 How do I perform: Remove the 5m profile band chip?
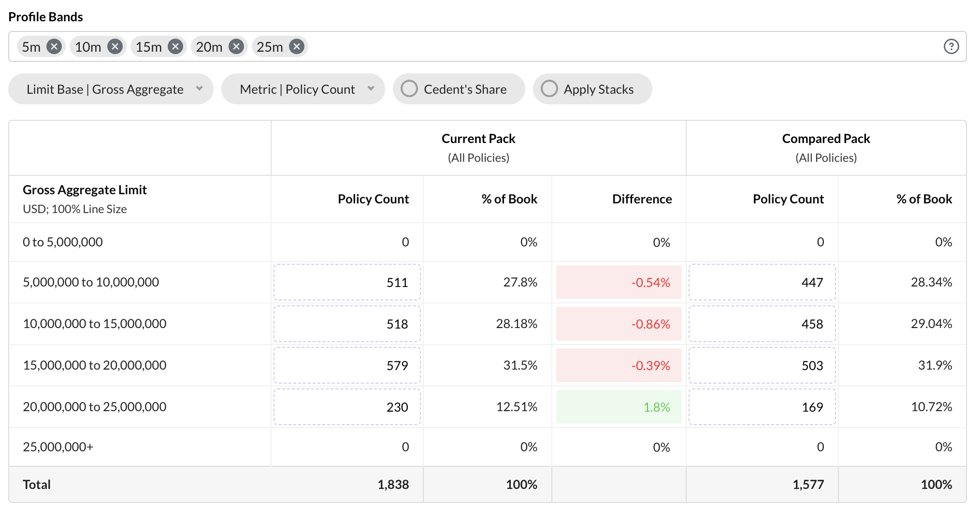(55, 46)
